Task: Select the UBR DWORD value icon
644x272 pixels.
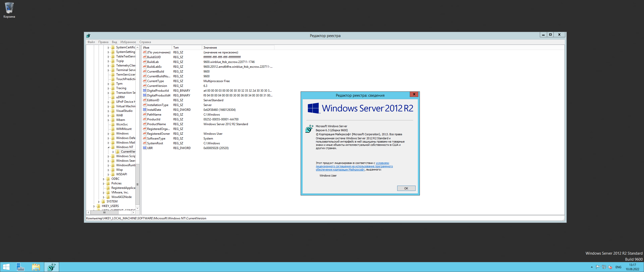Action: (145, 148)
